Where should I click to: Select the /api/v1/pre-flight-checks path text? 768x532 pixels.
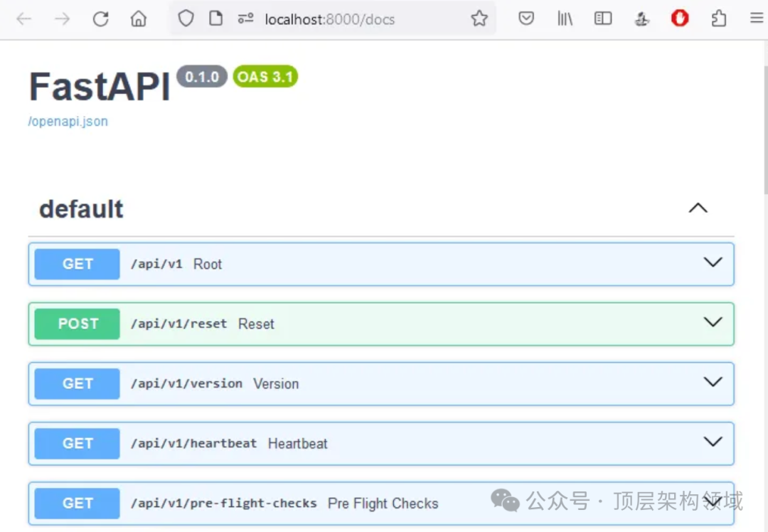point(224,503)
